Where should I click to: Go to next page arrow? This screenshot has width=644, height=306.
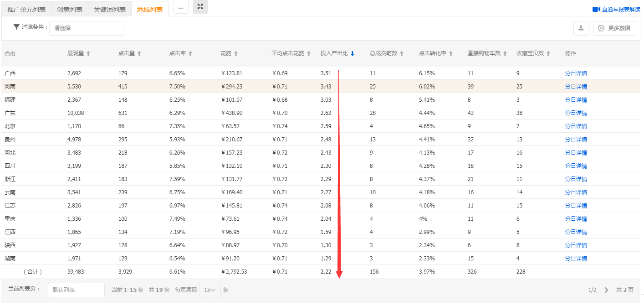coord(606,290)
